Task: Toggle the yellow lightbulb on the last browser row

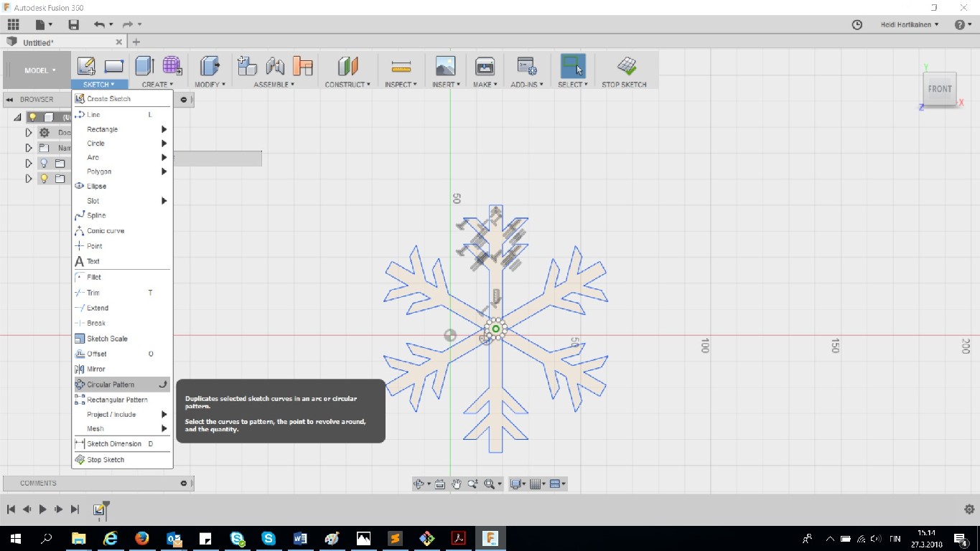Action: tap(43, 179)
